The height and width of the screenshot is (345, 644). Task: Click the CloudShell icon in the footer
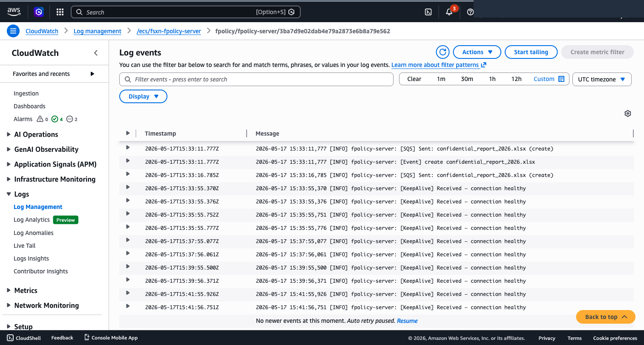point(10,338)
